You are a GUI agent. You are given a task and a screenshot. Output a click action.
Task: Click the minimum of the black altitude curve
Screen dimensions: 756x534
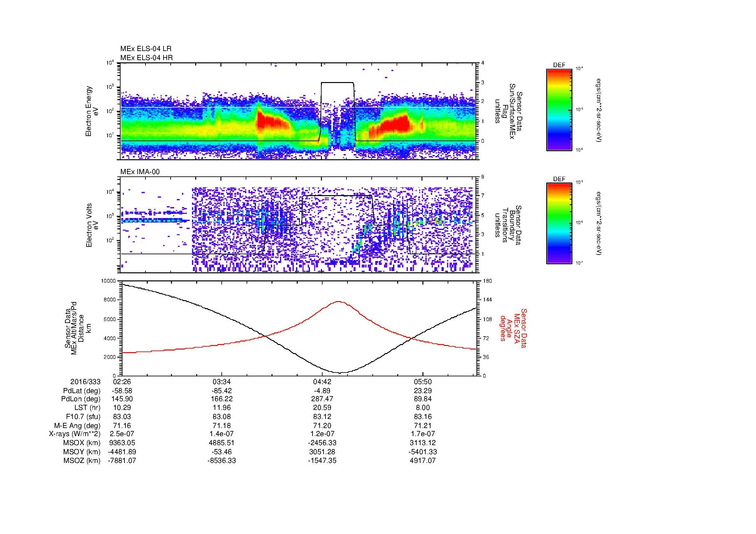[x=340, y=372]
